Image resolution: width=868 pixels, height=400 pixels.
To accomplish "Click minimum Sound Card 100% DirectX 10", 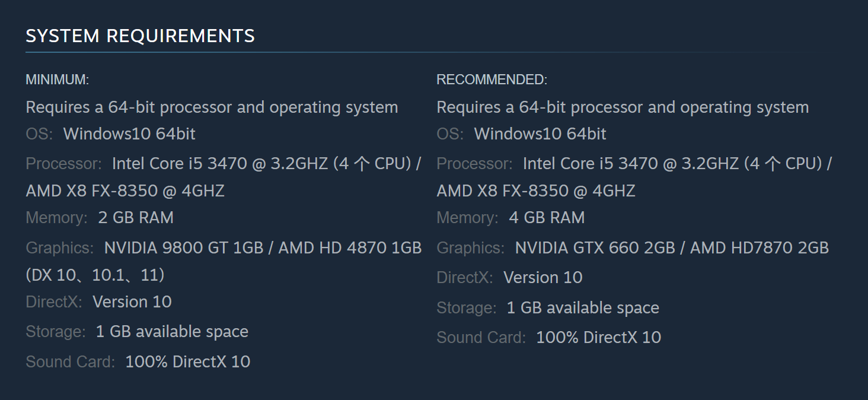I will (188, 361).
